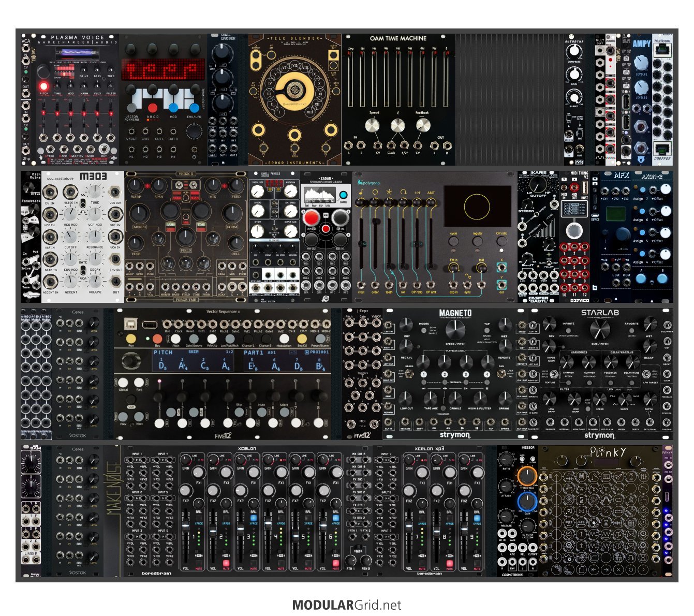Click Vector Sequencer red Rec button
The image size is (694, 616).
click(157, 339)
